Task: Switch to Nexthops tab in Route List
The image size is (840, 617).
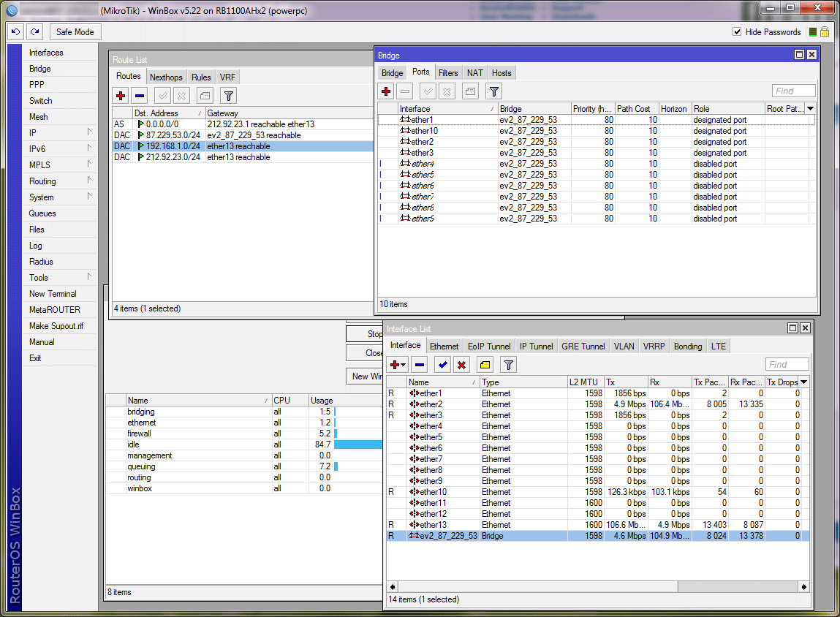Action: pyautogui.click(x=166, y=77)
